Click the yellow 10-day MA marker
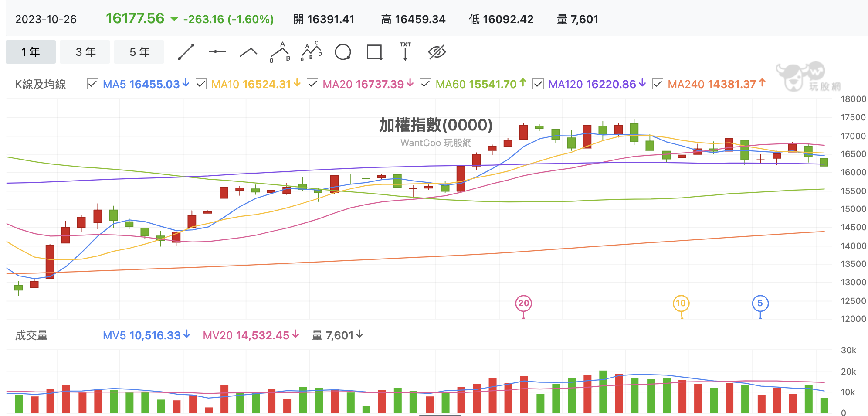868x416 pixels. pos(681,303)
